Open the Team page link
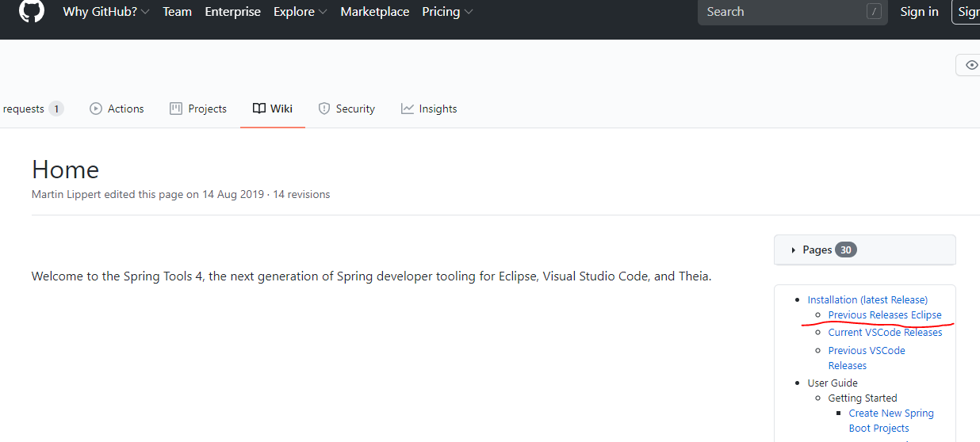 178,12
